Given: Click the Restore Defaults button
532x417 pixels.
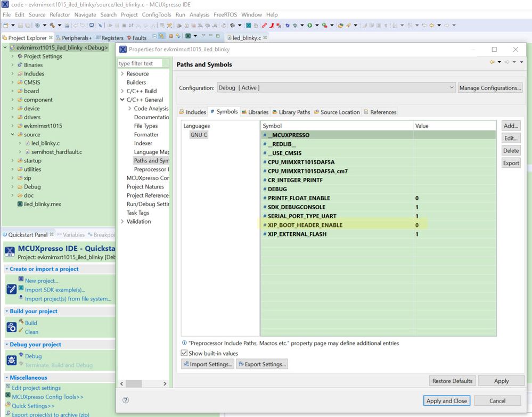Looking at the screenshot, I should (452, 381).
